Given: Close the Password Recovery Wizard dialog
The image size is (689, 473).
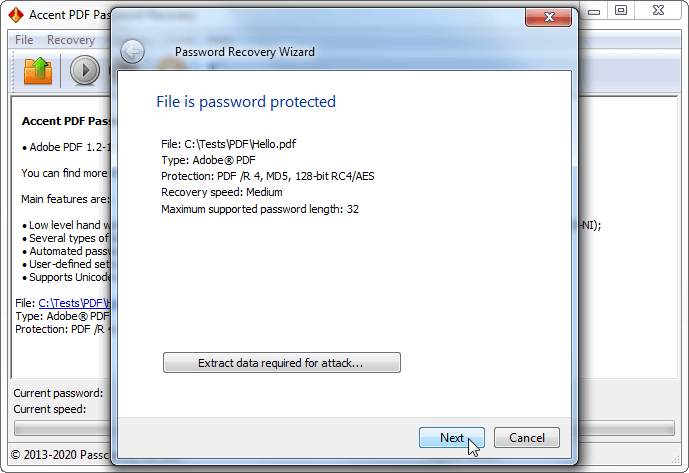Looking at the screenshot, I should [x=548, y=17].
